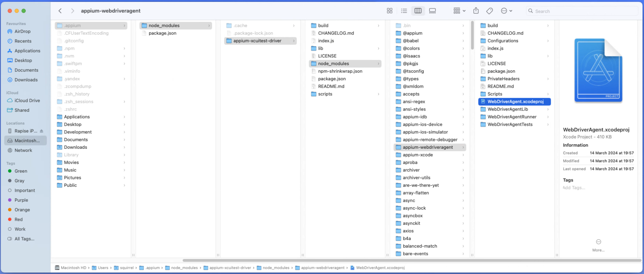This screenshot has height=274, width=644.
Task: Switch to list view
Action: coord(404,11)
